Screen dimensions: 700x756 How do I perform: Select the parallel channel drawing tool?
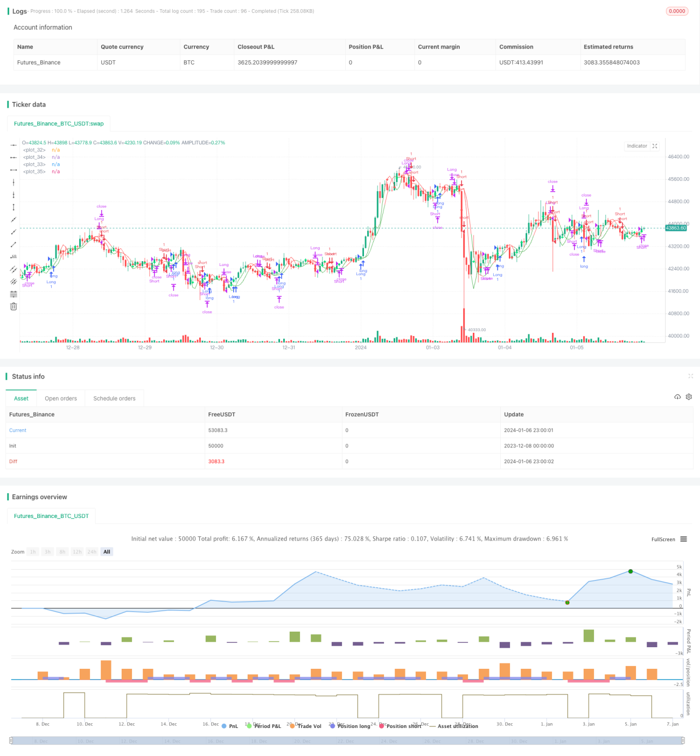pyautogui.click(x=13, y=269)
